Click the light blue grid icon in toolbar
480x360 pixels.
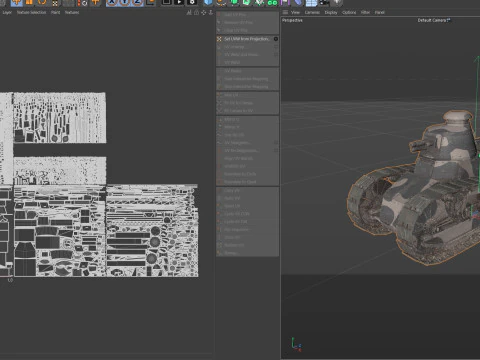click(x=311, y=3)
